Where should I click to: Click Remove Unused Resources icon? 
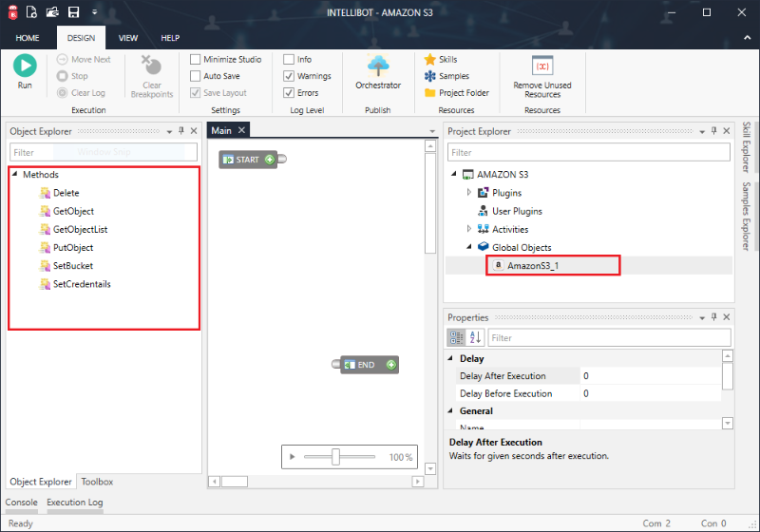(x=542, y=66)
